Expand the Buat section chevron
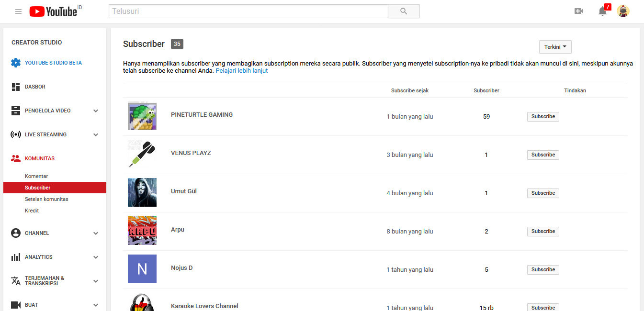This screenshot has height=311, width=644. pyautogui.click(x=96, y=305)
